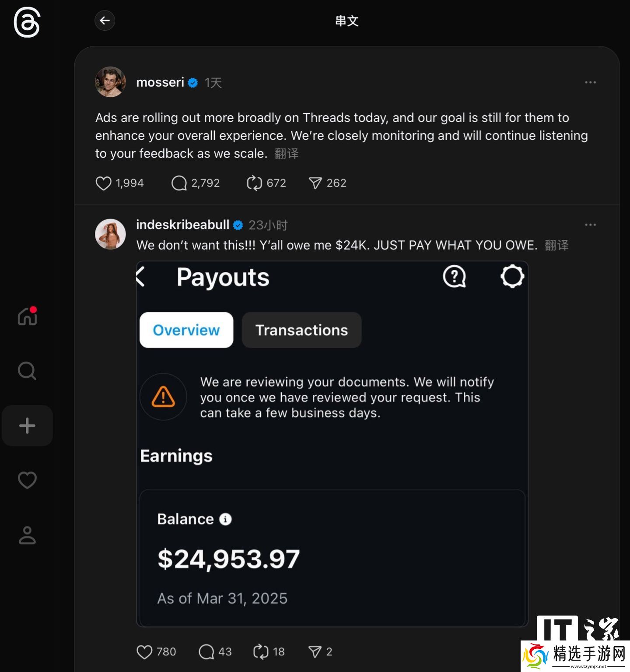Viewport: 630px width, 672px height.
Task: Go back using the arrow button
Action: (105, 21)
